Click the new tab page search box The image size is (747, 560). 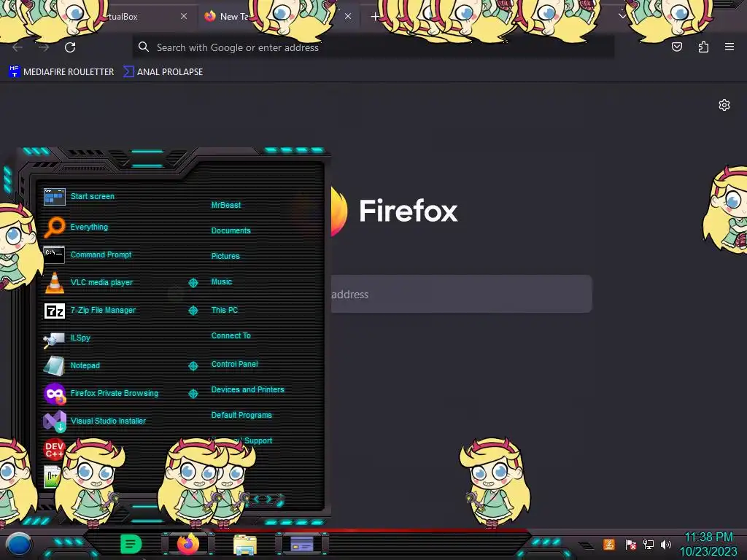(462, 294)
